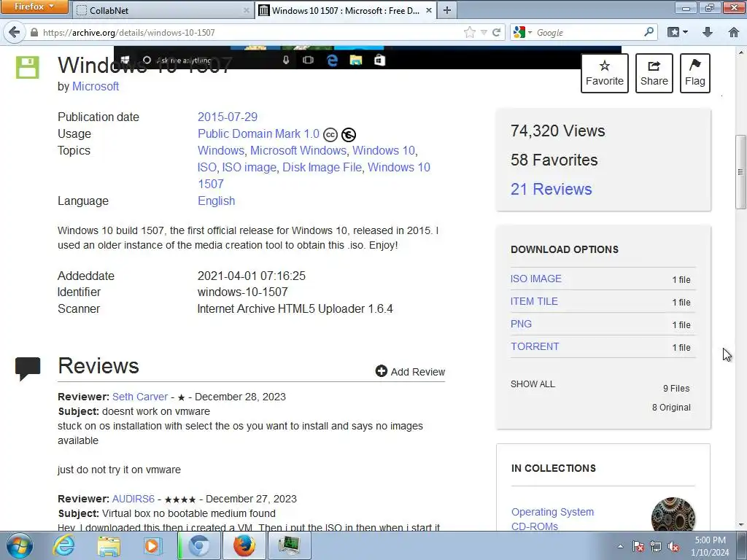Reload the page with the refresh icon

[496, 32]
